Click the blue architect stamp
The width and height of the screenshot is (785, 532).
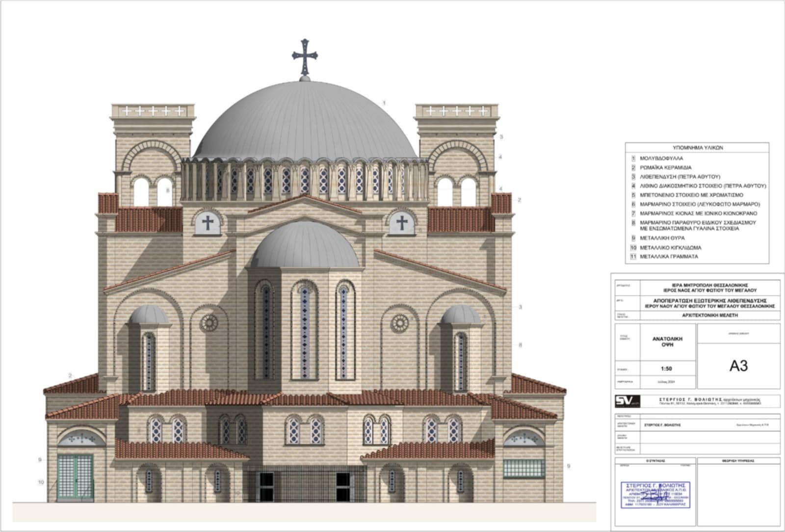[x=655, y=495]
